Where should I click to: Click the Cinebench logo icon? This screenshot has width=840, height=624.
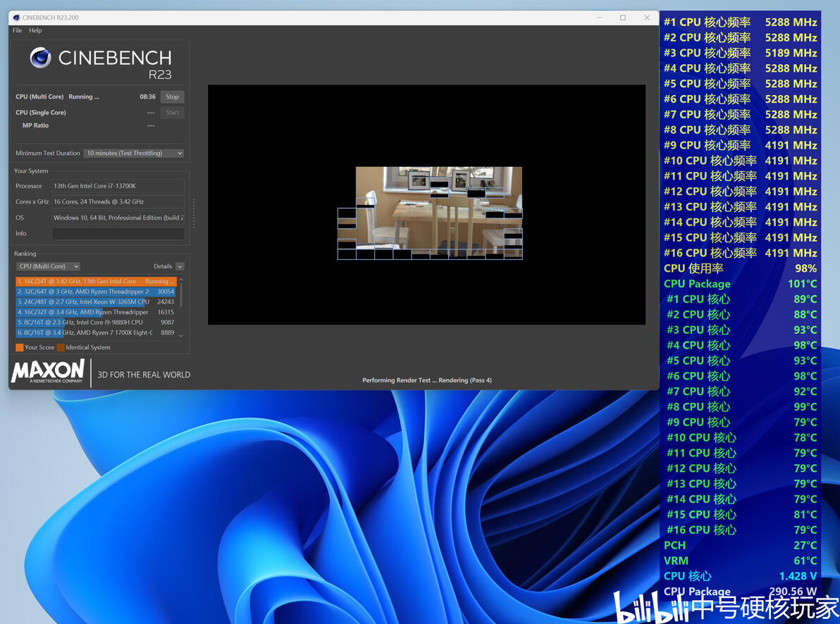pyautogui.click(x=40, y=57)
